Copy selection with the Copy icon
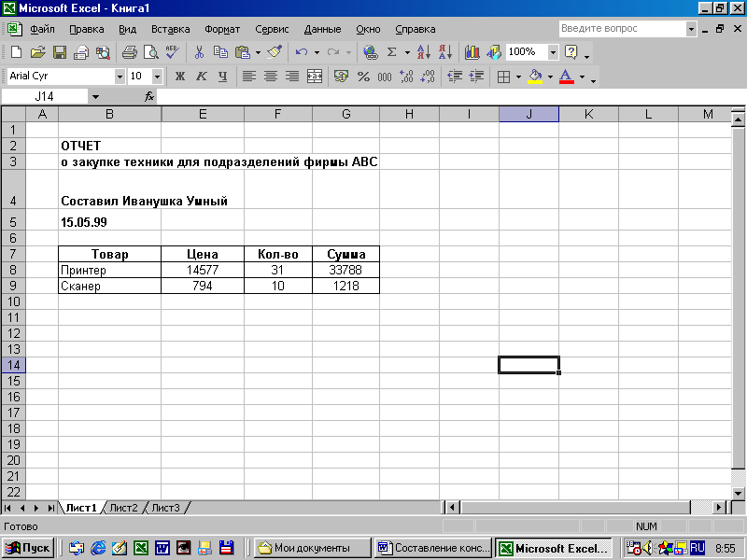 pyautogui.click(x=220, y=52)
